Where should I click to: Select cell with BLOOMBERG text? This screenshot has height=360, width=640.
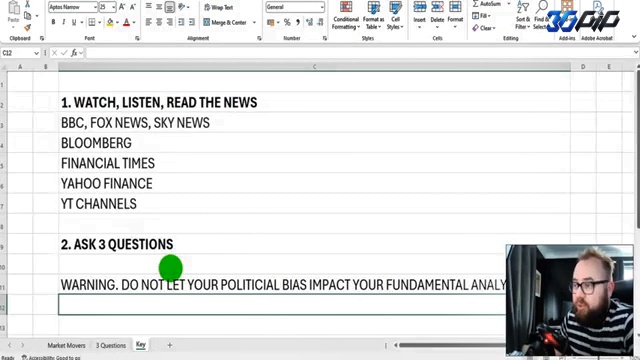(314, 143)
